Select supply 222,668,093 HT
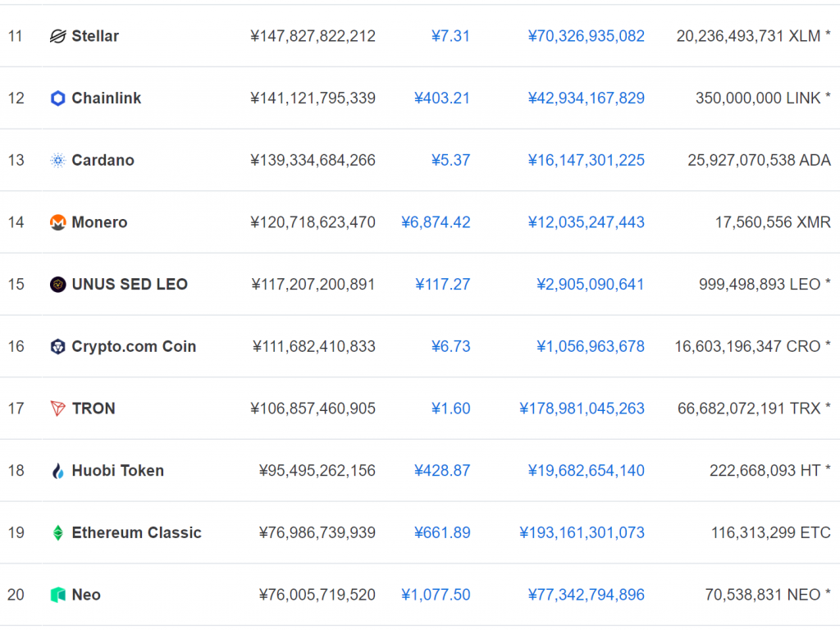840x630 pixels. coord(765,471)
